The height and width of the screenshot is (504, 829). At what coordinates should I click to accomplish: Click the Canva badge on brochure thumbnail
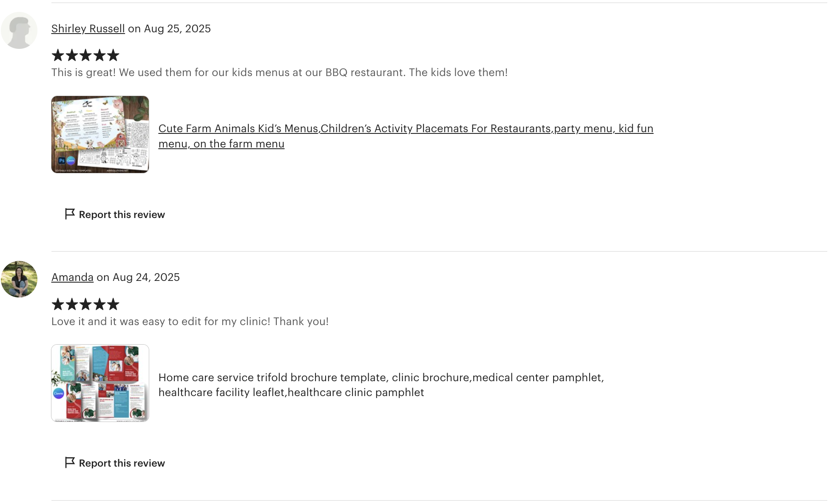tap(59, 394)
